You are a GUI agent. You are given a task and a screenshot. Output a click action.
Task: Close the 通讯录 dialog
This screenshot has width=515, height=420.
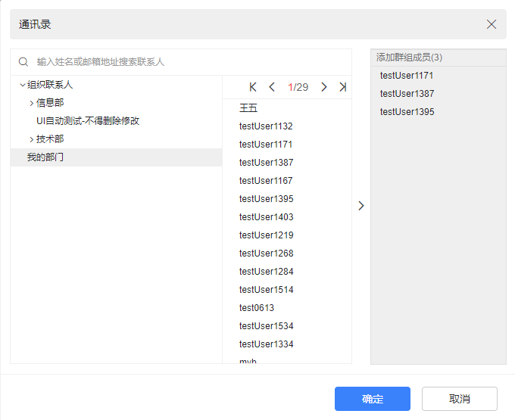[492, 24]
